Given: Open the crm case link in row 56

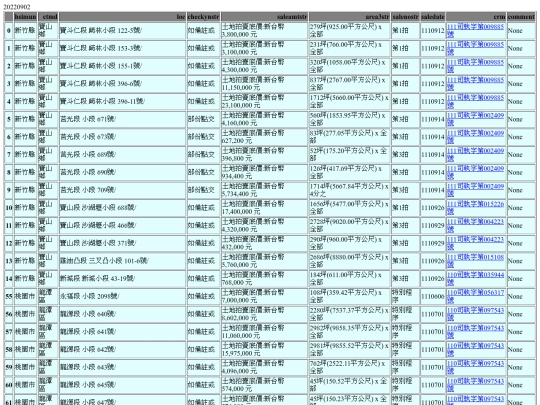Looking at the screenshot, I should point(475,314).
